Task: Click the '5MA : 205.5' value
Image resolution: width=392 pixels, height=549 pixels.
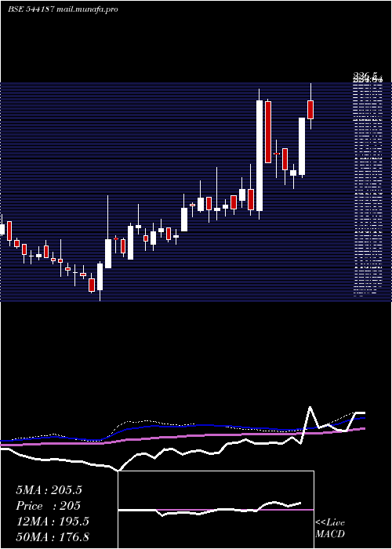Action: coord(49,490)
